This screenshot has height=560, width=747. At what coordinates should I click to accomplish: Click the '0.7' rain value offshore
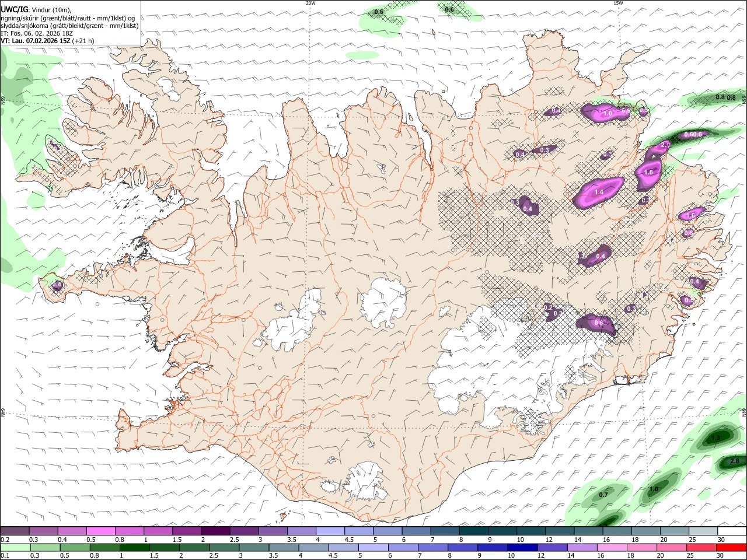(603, 495)
